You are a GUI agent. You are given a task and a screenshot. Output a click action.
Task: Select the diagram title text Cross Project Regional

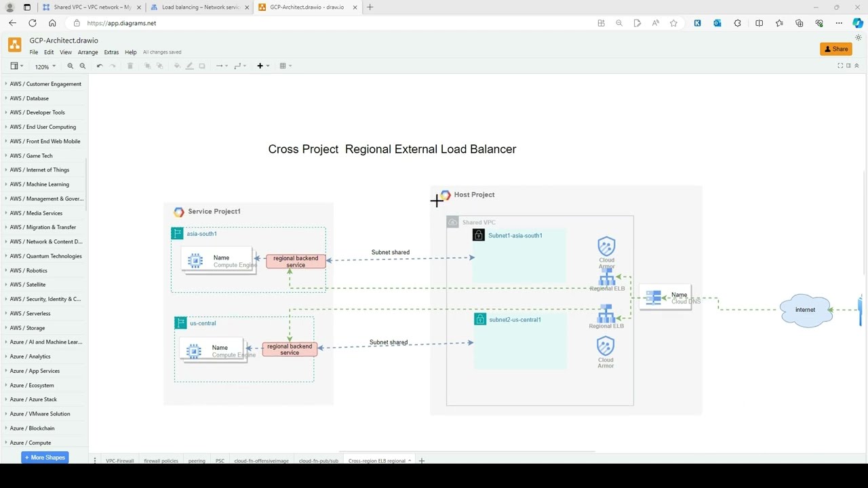click(x=392, y=149)
